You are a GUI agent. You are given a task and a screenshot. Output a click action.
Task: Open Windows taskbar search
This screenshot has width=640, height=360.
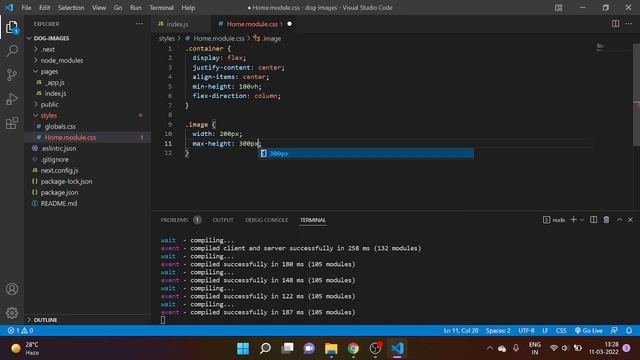[x=265, y=348]
